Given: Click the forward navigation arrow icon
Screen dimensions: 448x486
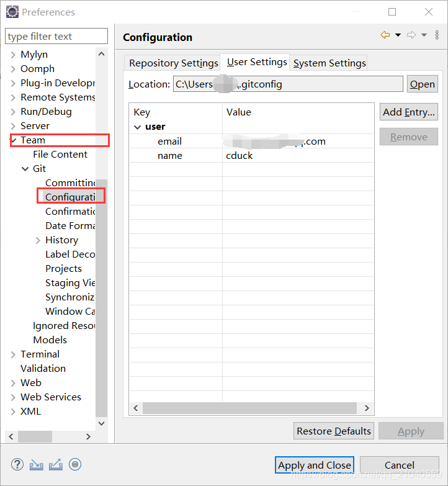Looking at the screenshot, I should [x=411, y=35].
